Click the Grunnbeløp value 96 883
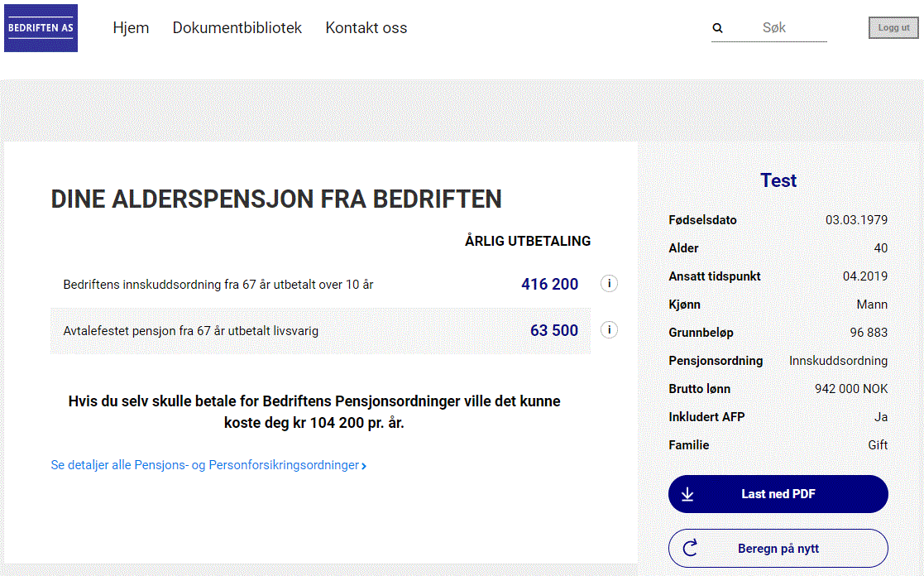924x576 pixels. 869,333
